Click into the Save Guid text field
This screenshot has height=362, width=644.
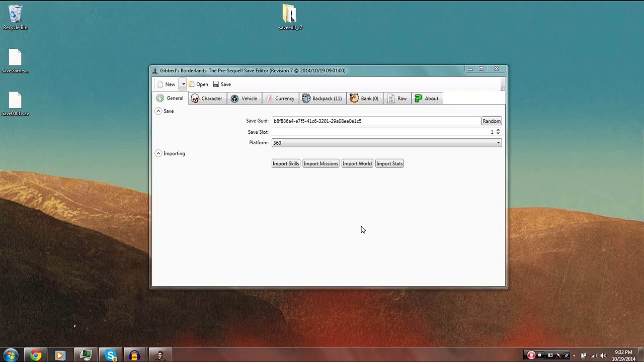point(376,121)
